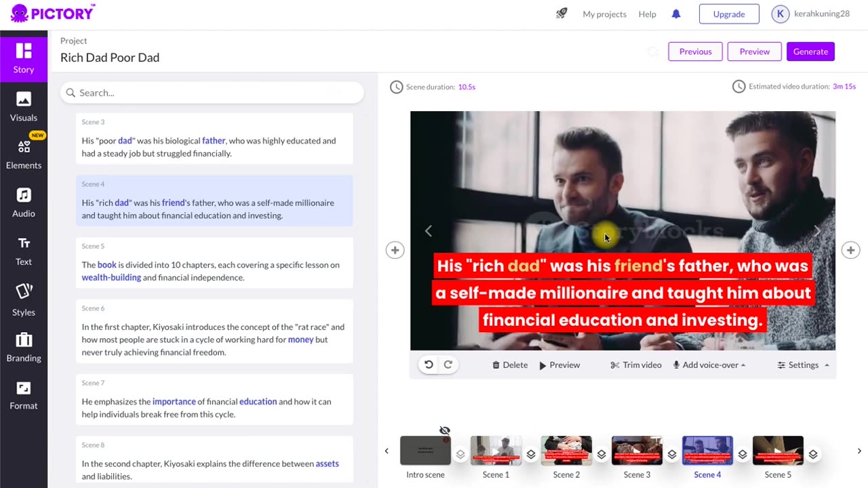Click the scene duration clock icon
Viewport: 868px width, 488px height.
click(x=396, y=87)
